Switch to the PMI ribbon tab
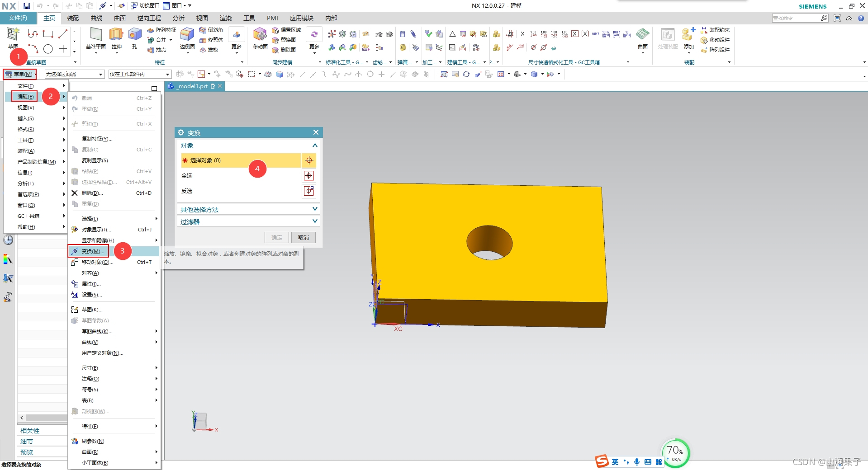 click(272, 18)
